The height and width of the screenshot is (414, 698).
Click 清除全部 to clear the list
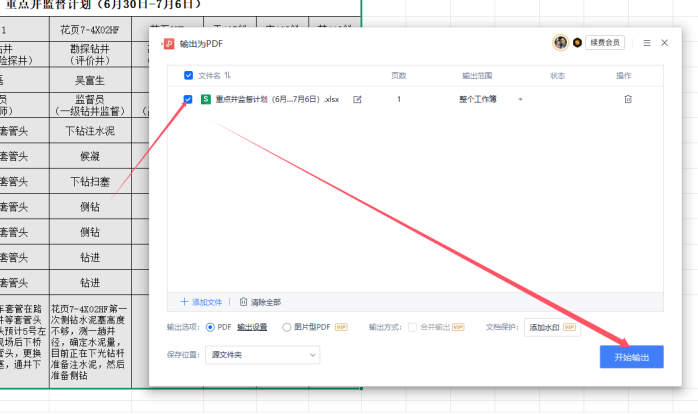pyautogui.click(x=260, y=301)
